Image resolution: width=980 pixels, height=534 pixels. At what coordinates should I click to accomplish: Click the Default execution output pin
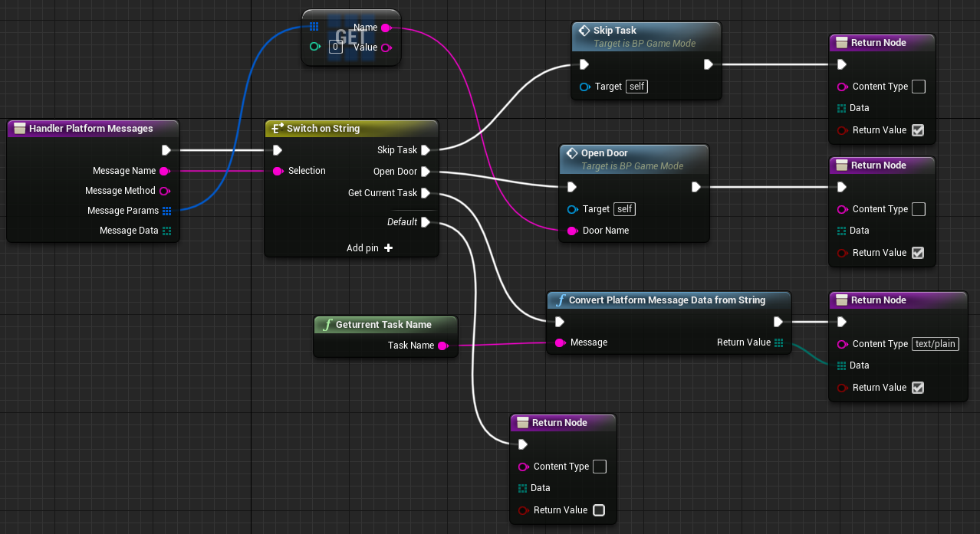[x=425, y=222]
